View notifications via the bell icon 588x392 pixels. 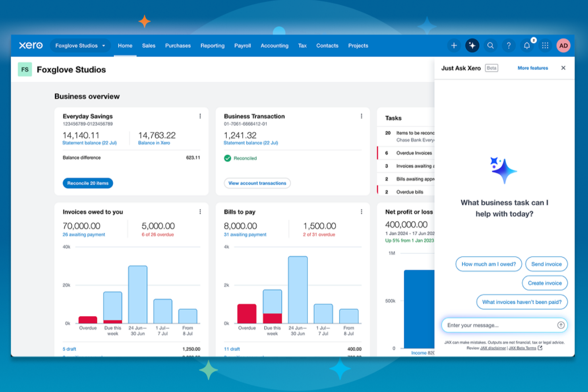[x=527, y=45]
